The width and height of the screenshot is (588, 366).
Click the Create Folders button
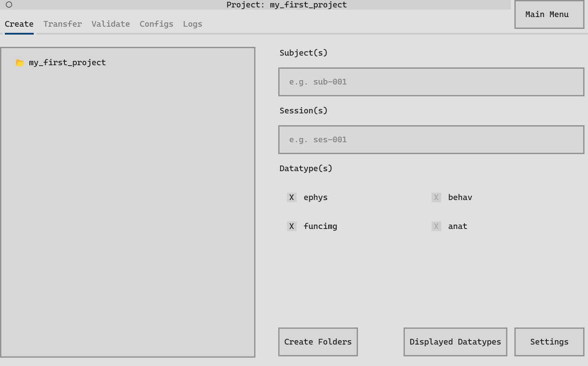click(318, 342)
